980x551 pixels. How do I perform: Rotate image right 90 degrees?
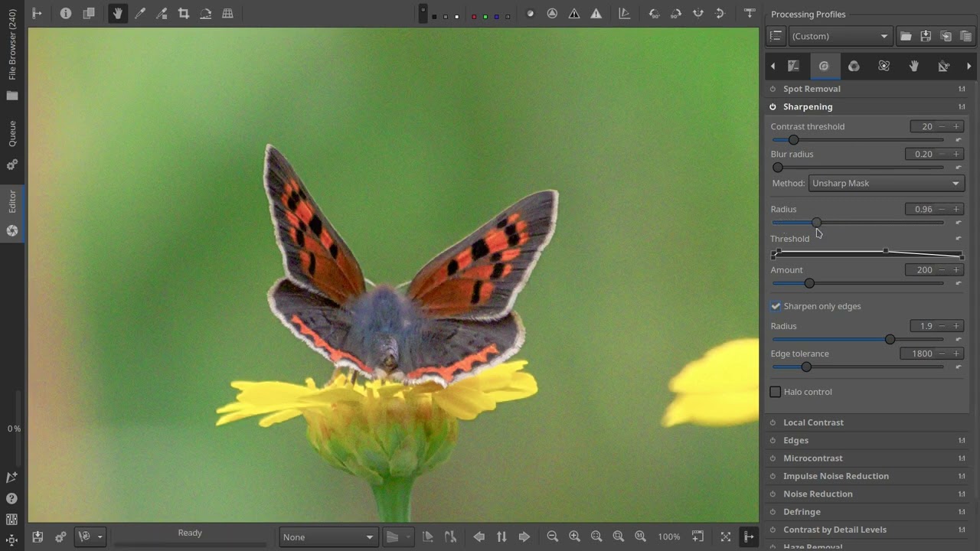(x=675, y=13)
